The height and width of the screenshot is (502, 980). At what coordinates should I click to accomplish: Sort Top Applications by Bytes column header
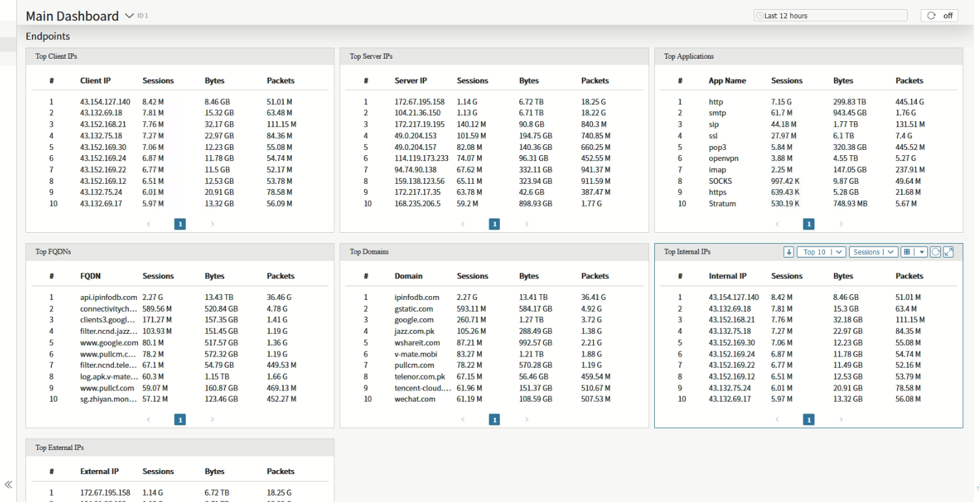click(x=843, y=81)
